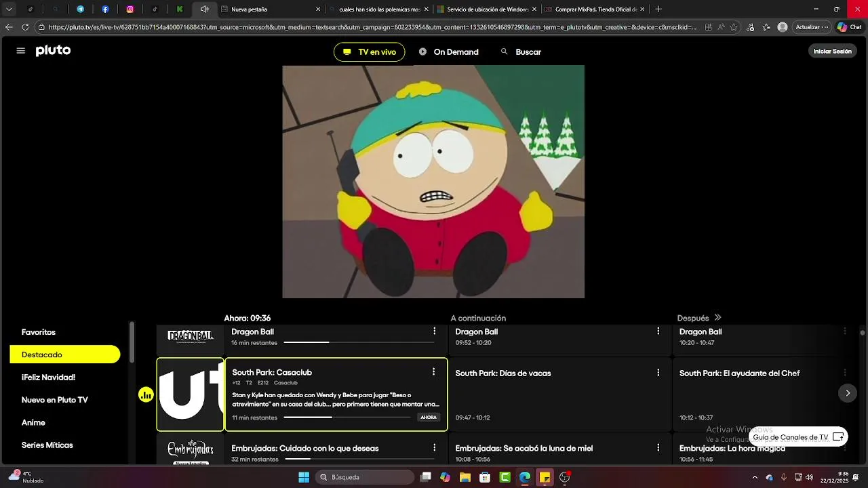Screen dimensions: 868x488
Task: Click South Park: Casaclub title
Action: tap(272, 373)
